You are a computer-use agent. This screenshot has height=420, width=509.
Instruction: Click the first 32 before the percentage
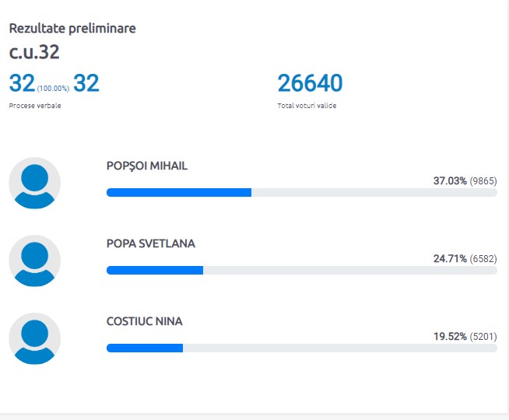(22, 83)
